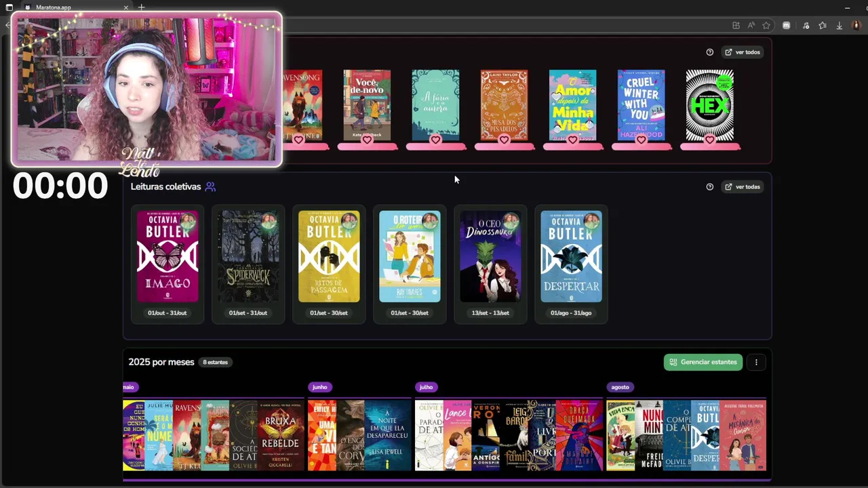
Task: Close the Maratona.app tab
Action: [126, 7]
